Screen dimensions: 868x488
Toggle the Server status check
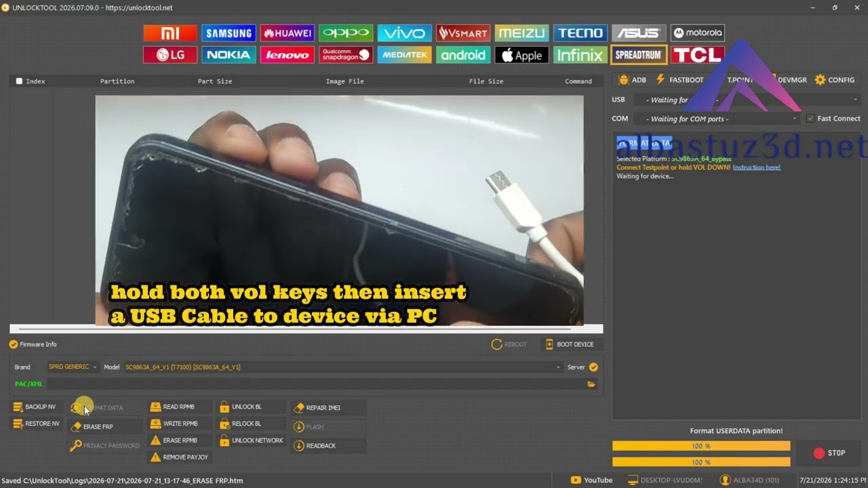(593, 367)
